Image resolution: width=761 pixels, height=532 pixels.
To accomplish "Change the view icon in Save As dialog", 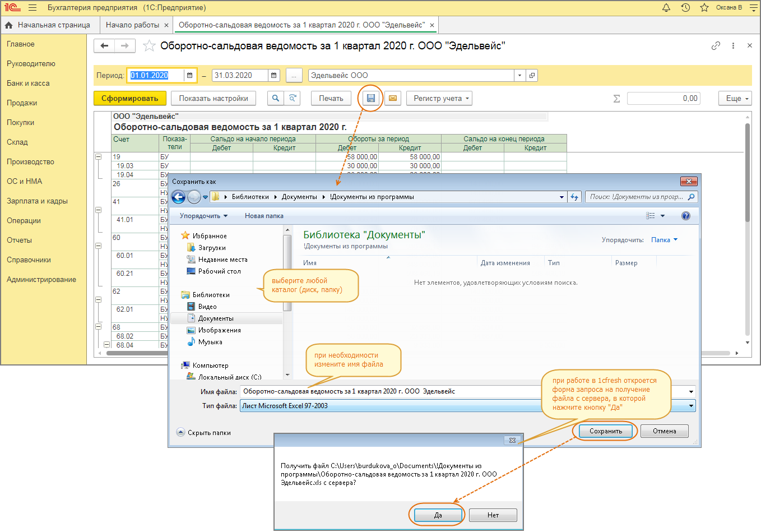I will coord(650,216).
